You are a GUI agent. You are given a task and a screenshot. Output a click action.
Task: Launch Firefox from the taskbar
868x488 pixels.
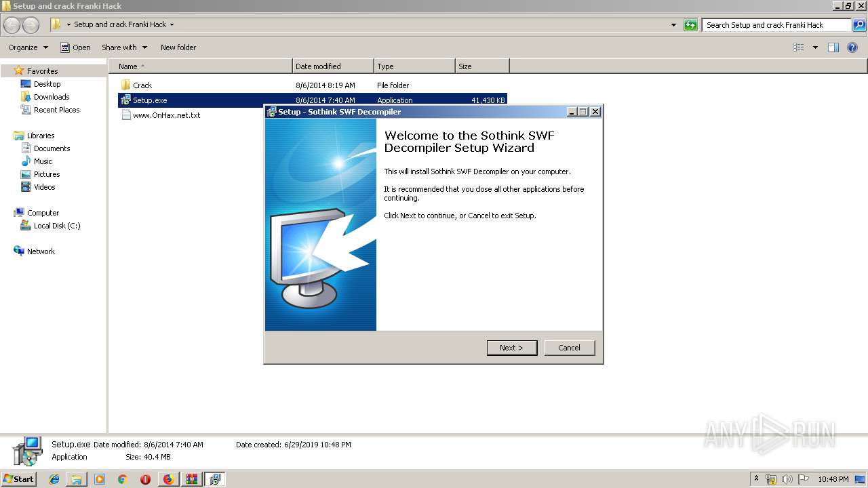pyautogui.click(x=168, y=479)
